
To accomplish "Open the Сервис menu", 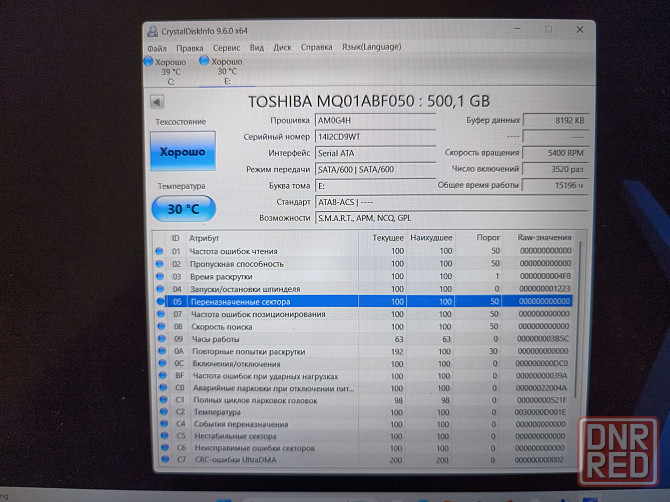I will (226, 48).
